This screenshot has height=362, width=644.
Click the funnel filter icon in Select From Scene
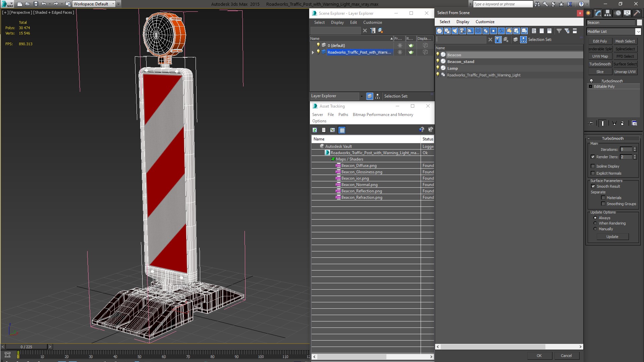559,31
